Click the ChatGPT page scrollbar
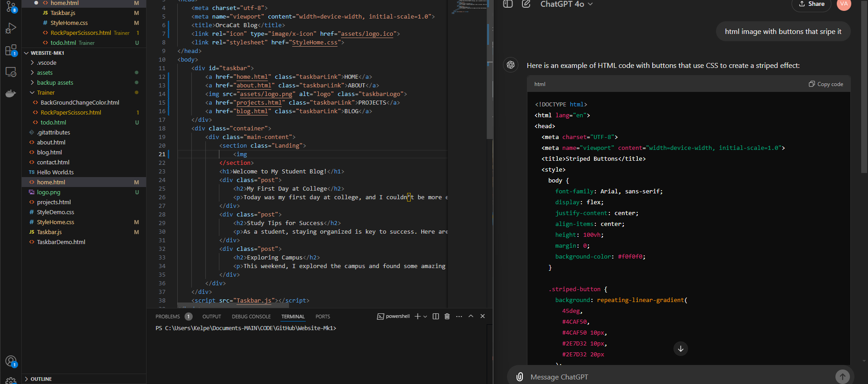This screenshot has height=384, width=868. 864,86
